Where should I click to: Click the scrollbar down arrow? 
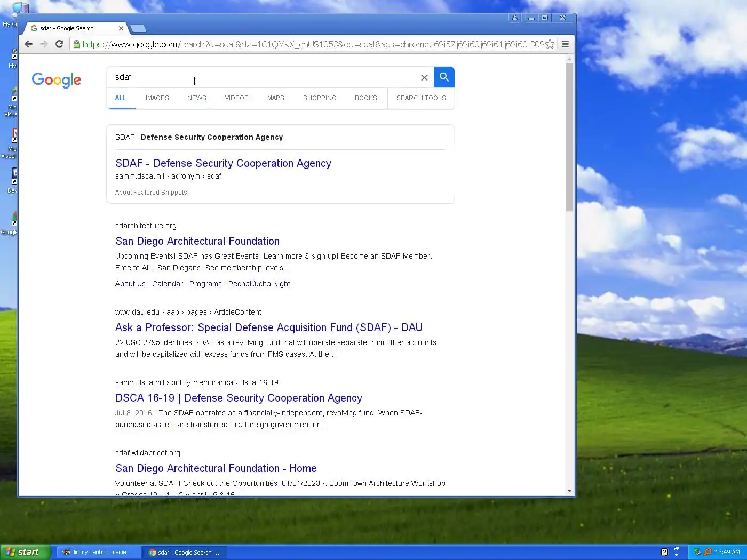point(569,491)
